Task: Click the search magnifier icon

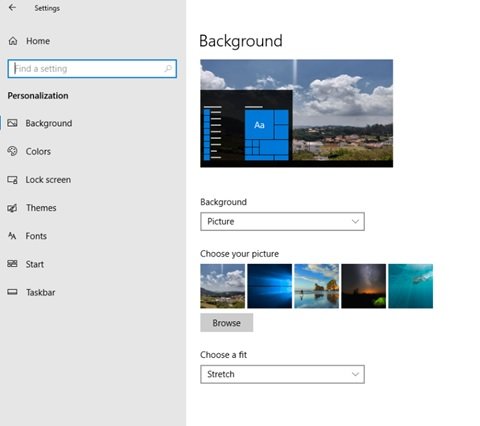Action: coord(168,68)
